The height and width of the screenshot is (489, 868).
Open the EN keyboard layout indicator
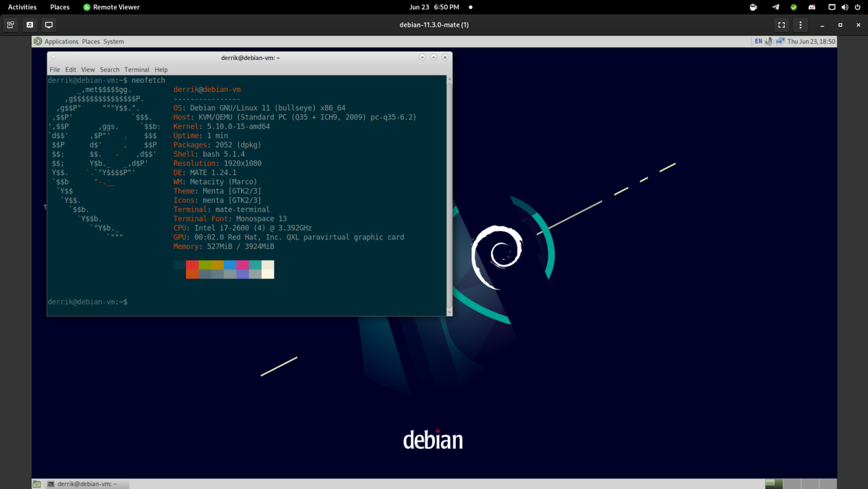[x=758, y=41]
